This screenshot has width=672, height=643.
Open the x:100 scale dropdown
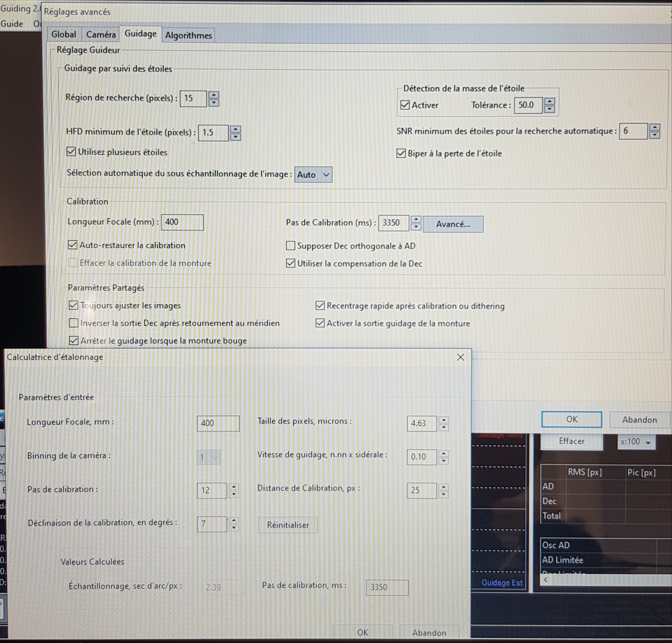coord(636,442)
